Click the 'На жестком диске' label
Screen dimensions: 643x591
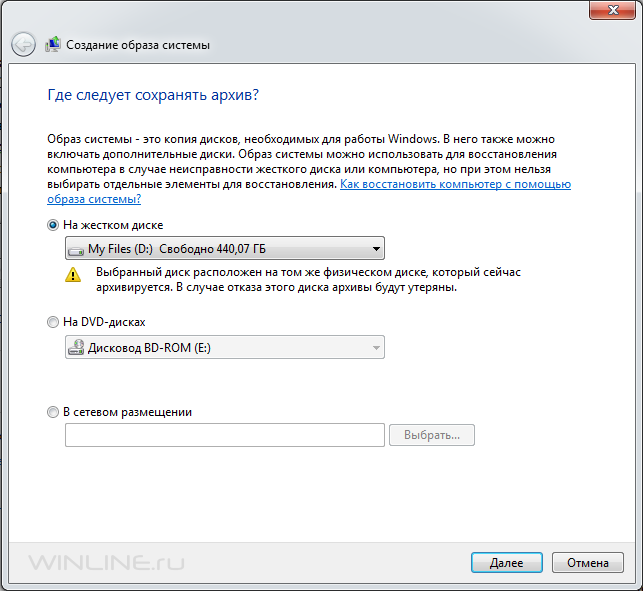(x=113, y=225)
